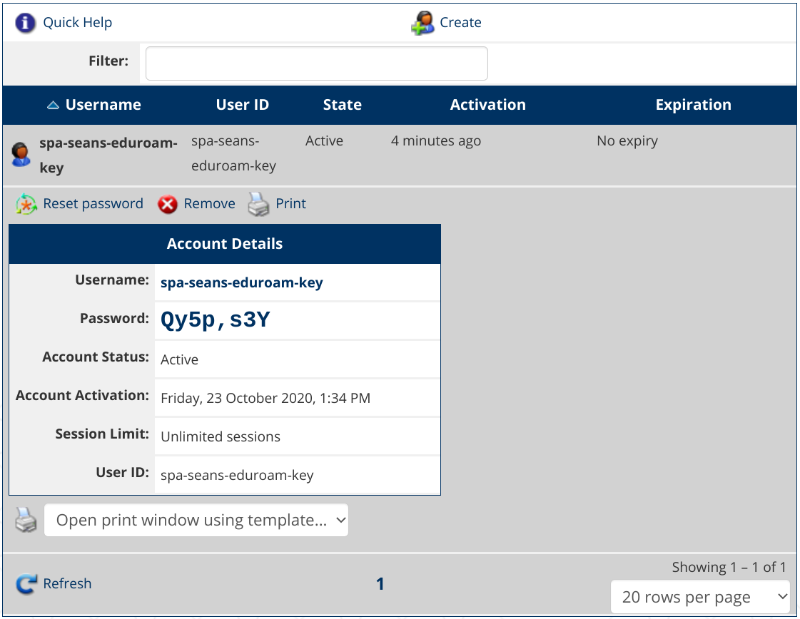Click the Reset password icon
The width and height of the screenshot is (800, 619).
(x=26, y=204)
